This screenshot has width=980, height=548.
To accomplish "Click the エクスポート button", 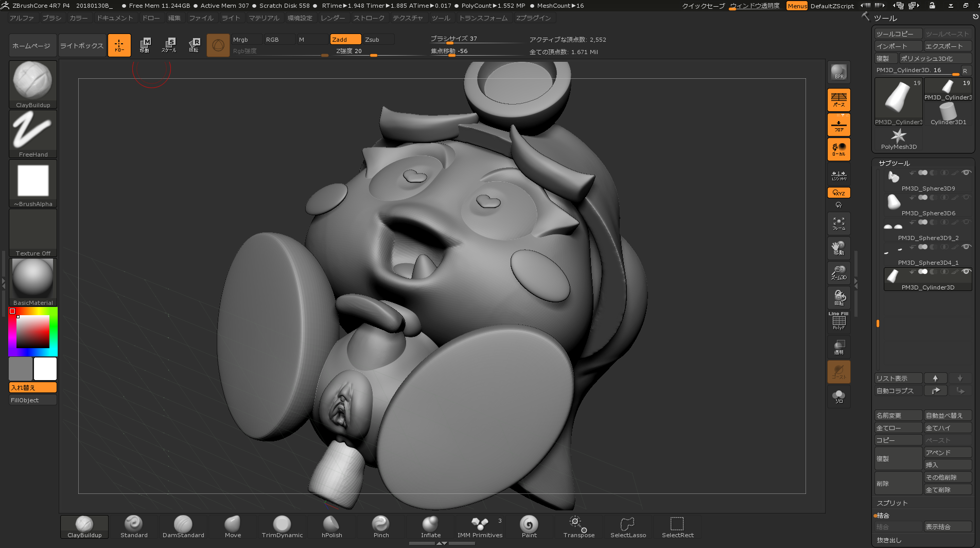I will pos(947,46).
